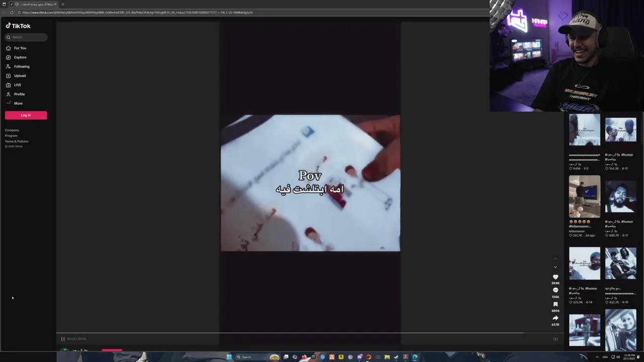Click the TikTok search field
The image size is (644, 362).
pos(26,37)
